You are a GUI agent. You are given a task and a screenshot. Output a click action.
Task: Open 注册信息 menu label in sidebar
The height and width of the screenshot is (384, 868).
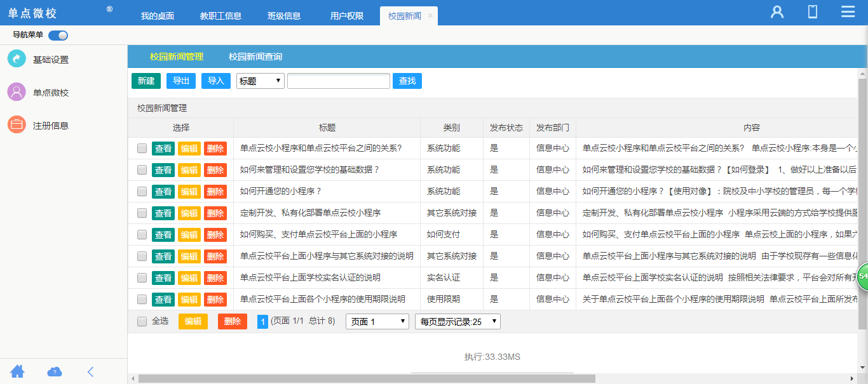[x=51, y=126]
